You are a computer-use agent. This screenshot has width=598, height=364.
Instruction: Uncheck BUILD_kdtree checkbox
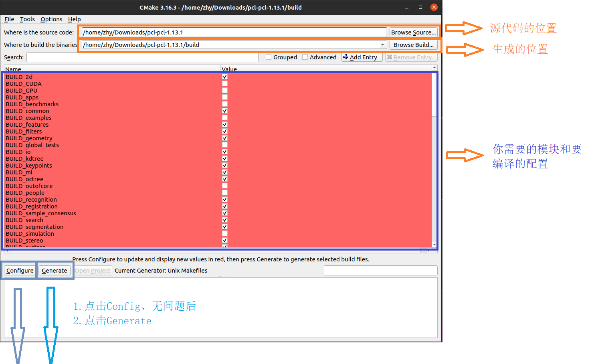click(x=225, y=159)
